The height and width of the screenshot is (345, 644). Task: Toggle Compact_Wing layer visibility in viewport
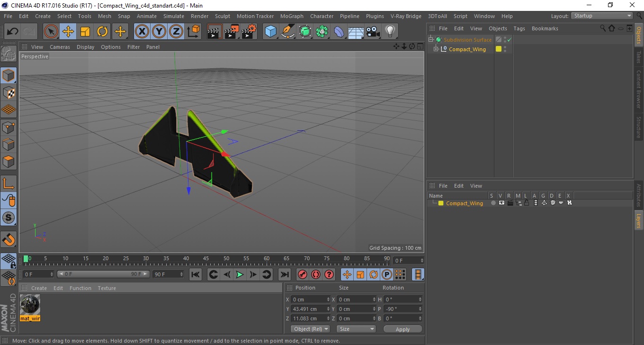point(501,203)
